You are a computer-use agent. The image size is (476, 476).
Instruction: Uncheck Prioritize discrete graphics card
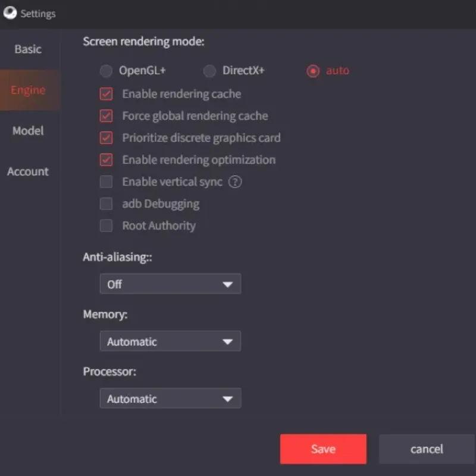pos(106,138)
